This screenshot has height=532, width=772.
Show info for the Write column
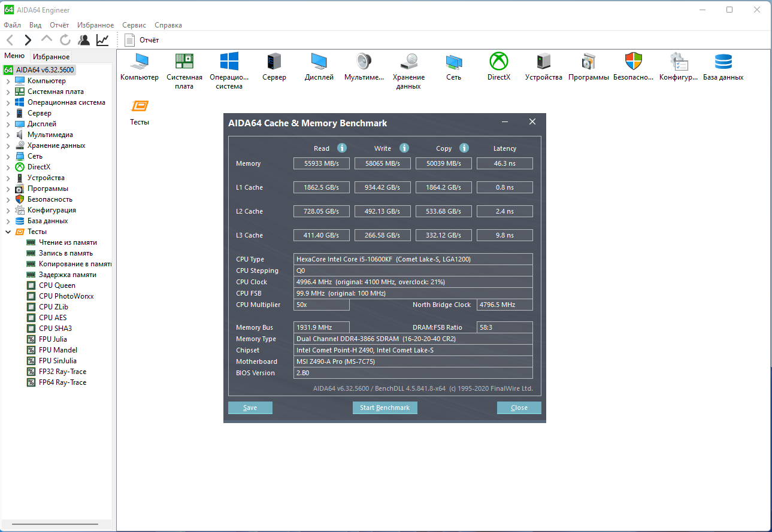pyautogui.click(x=404, y=148)
